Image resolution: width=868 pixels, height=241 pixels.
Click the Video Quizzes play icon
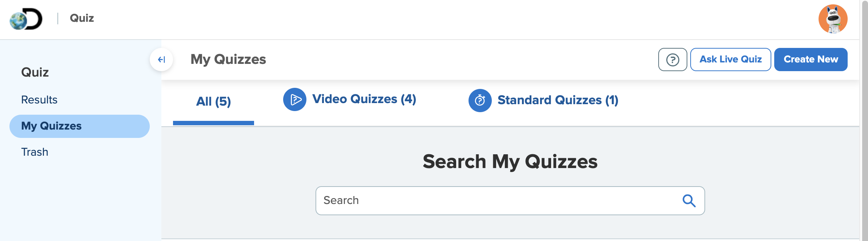(x=295, y=99)
